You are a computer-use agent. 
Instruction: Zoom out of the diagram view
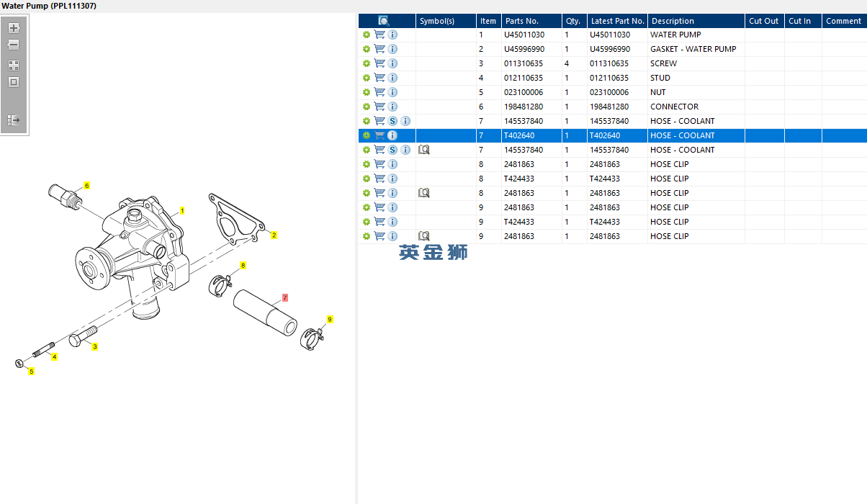pos(14,45)
